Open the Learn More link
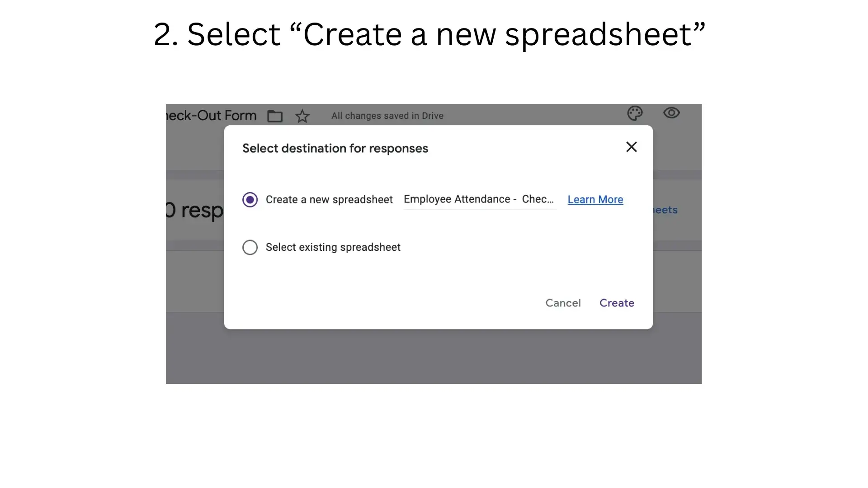Screen dimensions: 868x488 594,199
